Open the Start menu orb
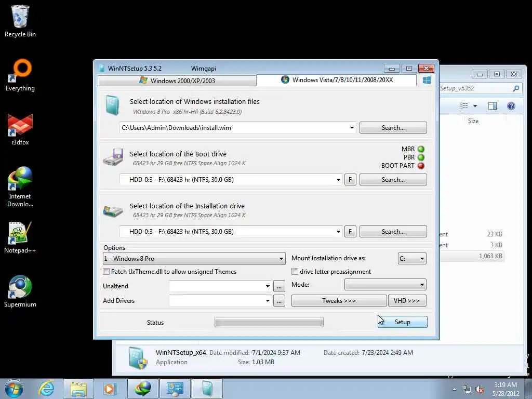 coord(14,389)
